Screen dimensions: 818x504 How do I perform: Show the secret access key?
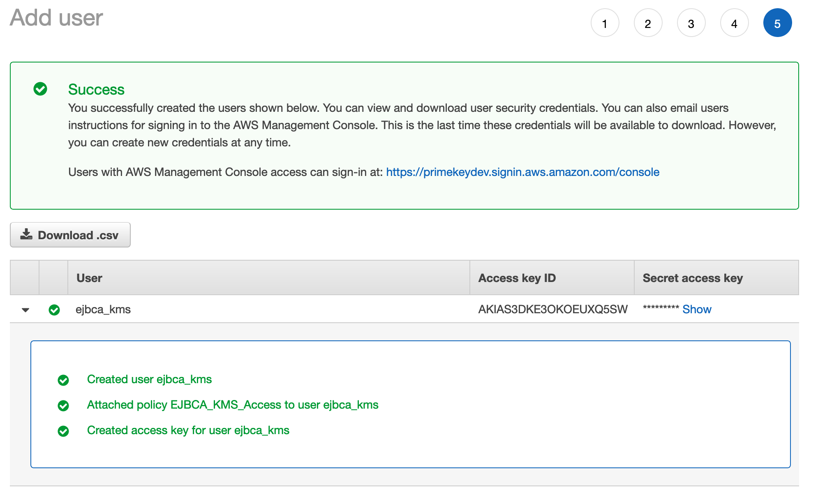pos(696,310)
